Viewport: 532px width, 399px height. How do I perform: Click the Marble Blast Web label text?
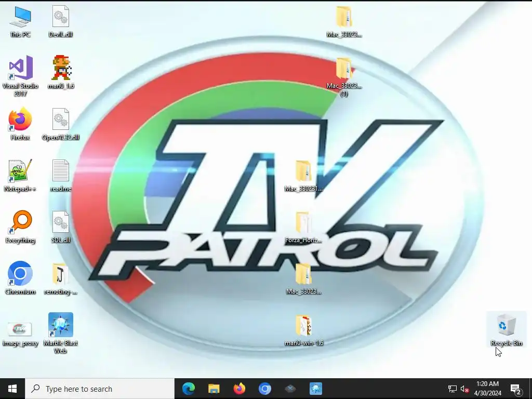(x=60, y=347)
